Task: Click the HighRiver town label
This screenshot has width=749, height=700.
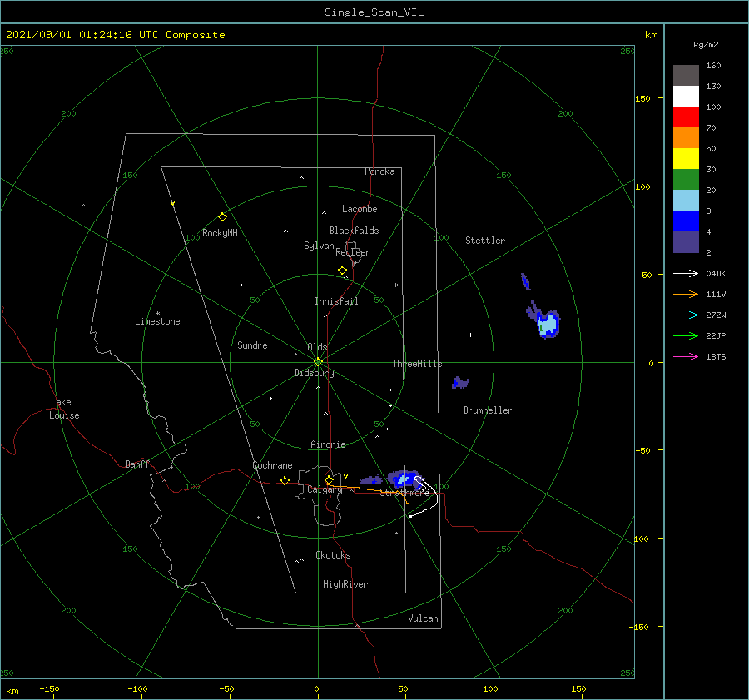Action: point(345,584)
